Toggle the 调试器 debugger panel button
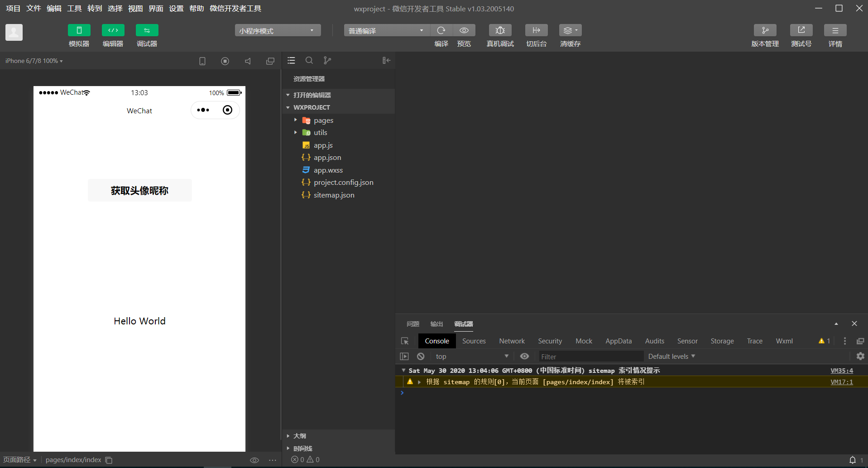 click(147, 30)
